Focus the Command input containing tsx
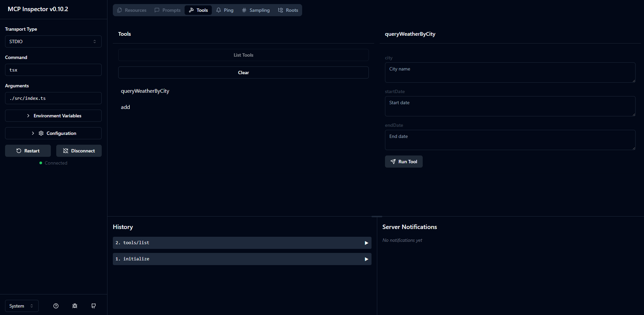The image size is (644, 315). point(53,70)
